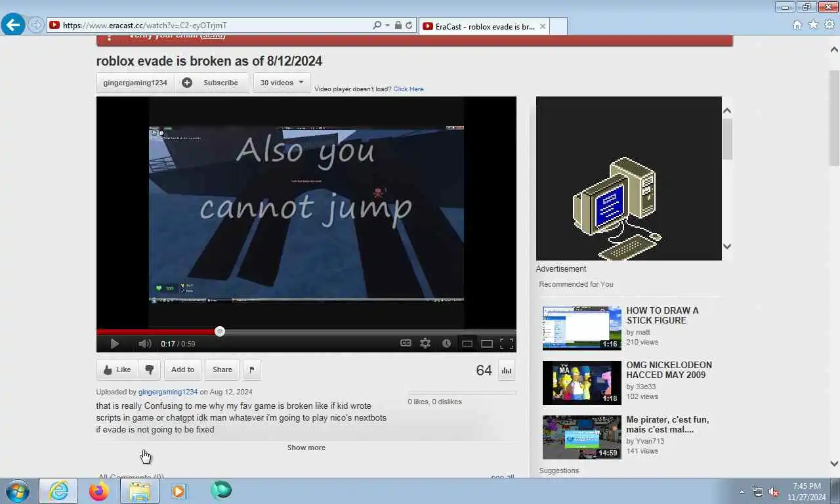Open Favorites star icon

(x=813, y=25)
